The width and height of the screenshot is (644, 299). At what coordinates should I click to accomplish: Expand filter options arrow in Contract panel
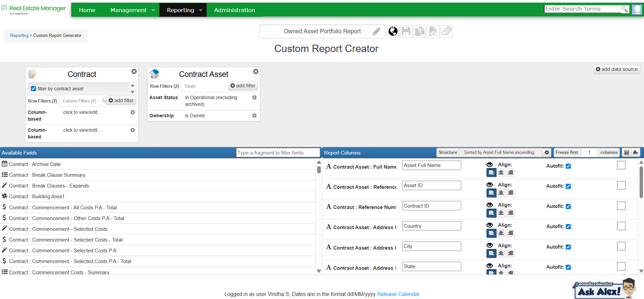pos(132,92)
